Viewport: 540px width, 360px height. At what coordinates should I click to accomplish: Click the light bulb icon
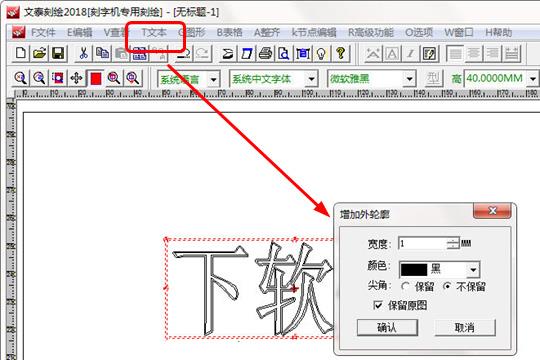point(321,54)
